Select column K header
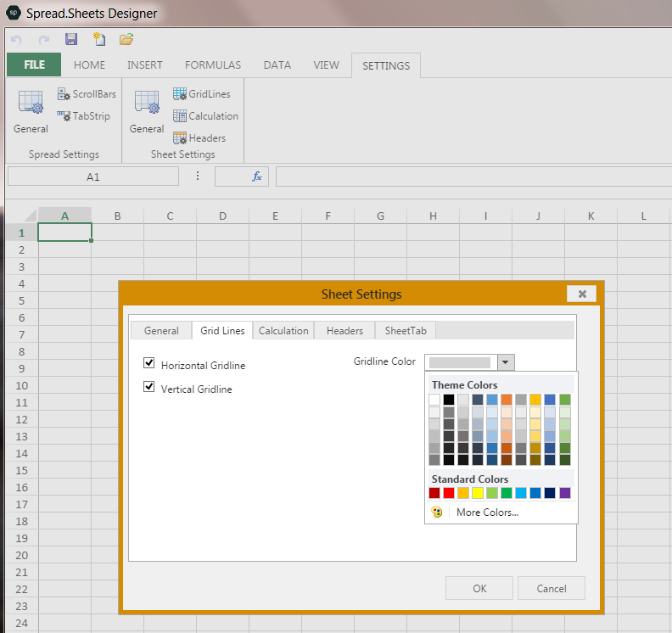The image size is (672, 633). pos(591,216)
